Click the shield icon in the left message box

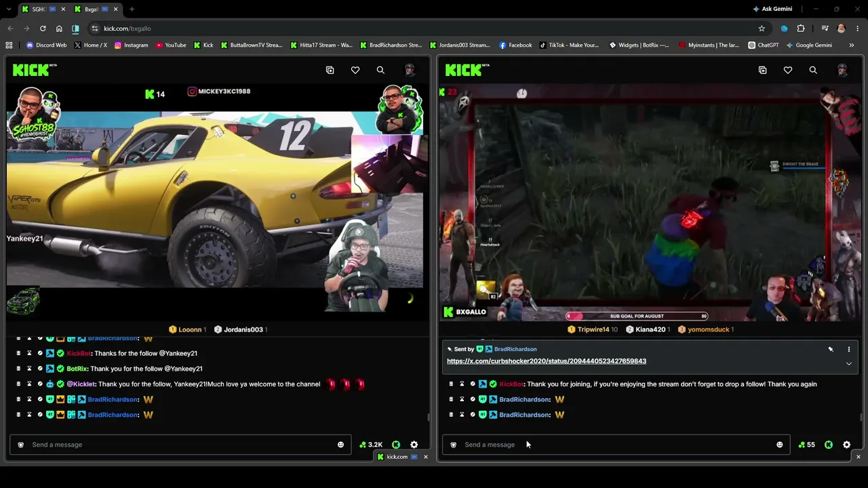click(x=20, y=445)
